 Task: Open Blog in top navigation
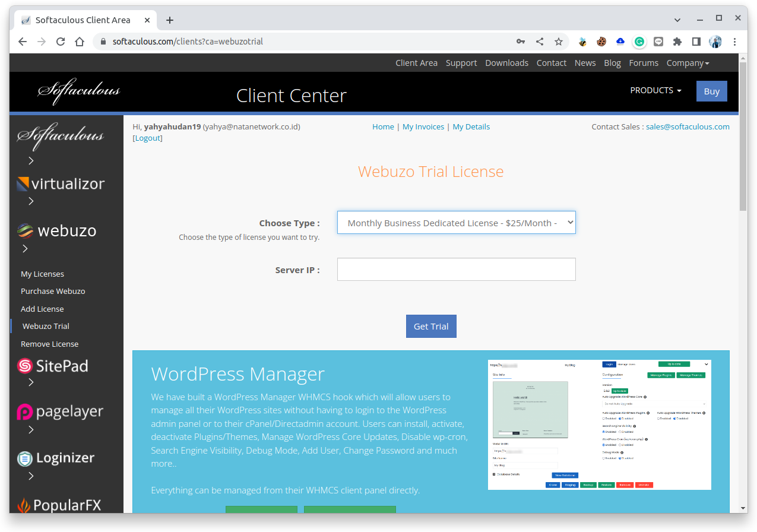click(x=612, y=63)
